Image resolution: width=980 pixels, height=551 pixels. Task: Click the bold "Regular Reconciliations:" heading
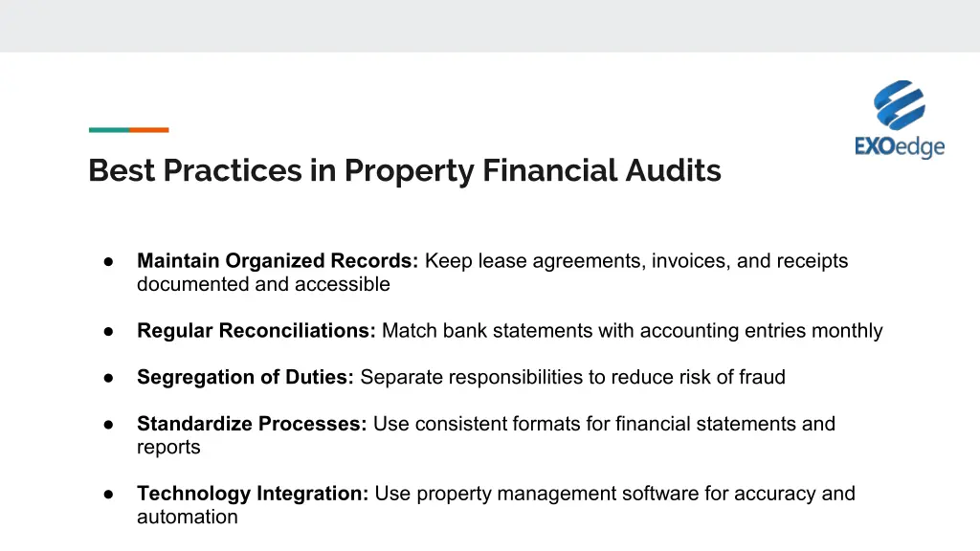pyautogui.click(x=256, y=331)
